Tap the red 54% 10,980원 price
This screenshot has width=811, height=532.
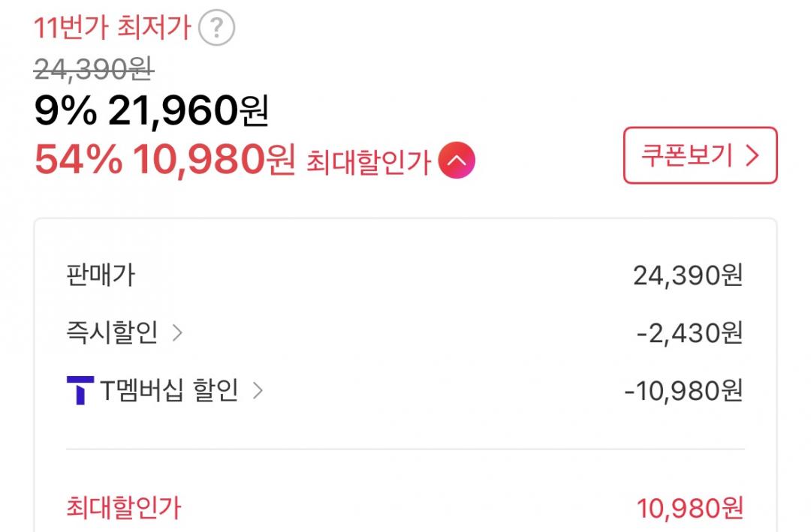point(164,159)
